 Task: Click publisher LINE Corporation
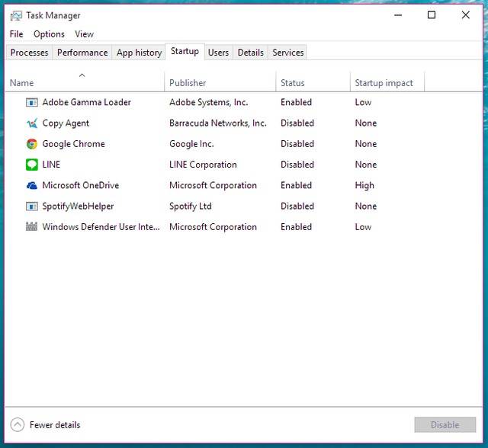(203, 165)
